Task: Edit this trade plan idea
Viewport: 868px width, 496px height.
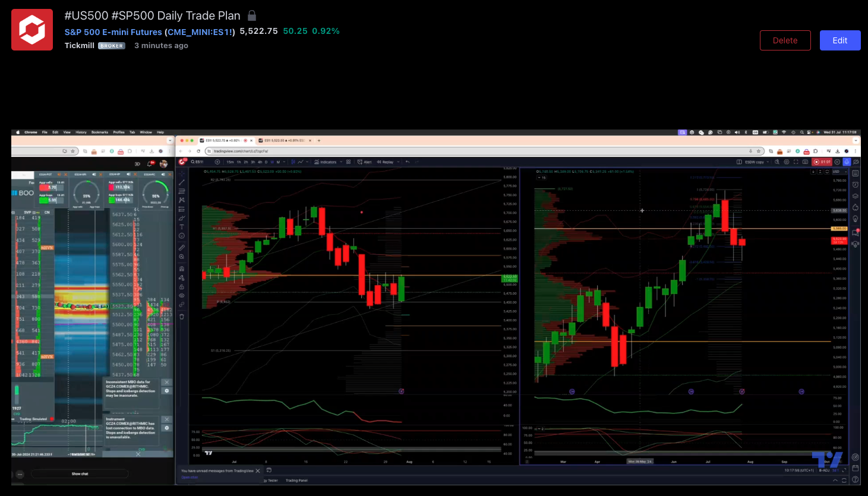Action: tap(840, 40)
